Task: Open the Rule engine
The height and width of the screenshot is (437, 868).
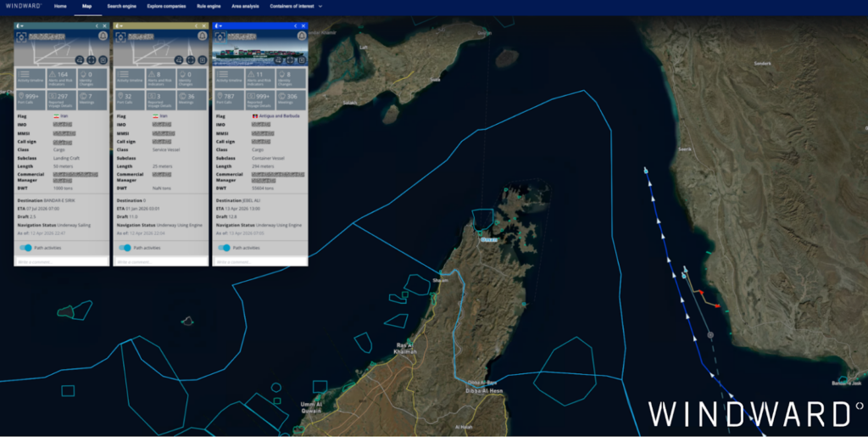Action: 209,6
